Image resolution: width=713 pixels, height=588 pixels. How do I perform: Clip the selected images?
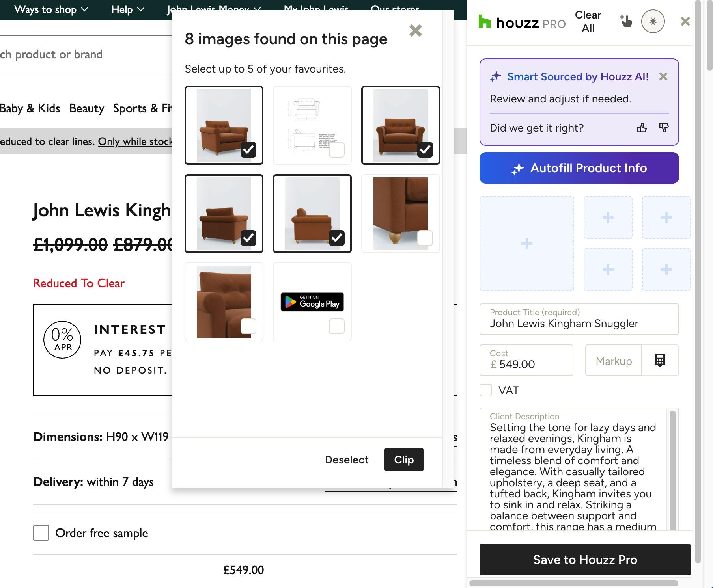(x=404, y=460)
